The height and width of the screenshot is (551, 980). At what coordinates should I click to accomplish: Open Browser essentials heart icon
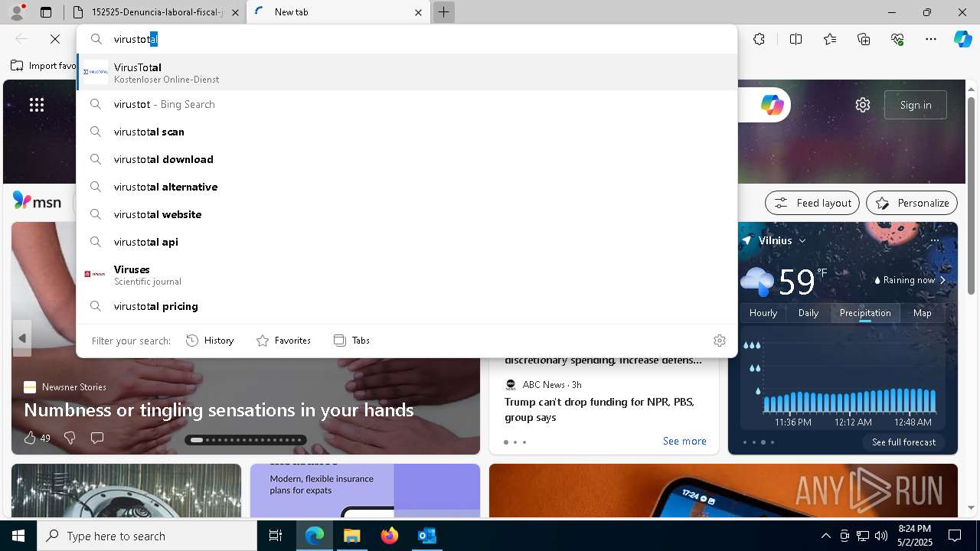click(x=897, y=39)
